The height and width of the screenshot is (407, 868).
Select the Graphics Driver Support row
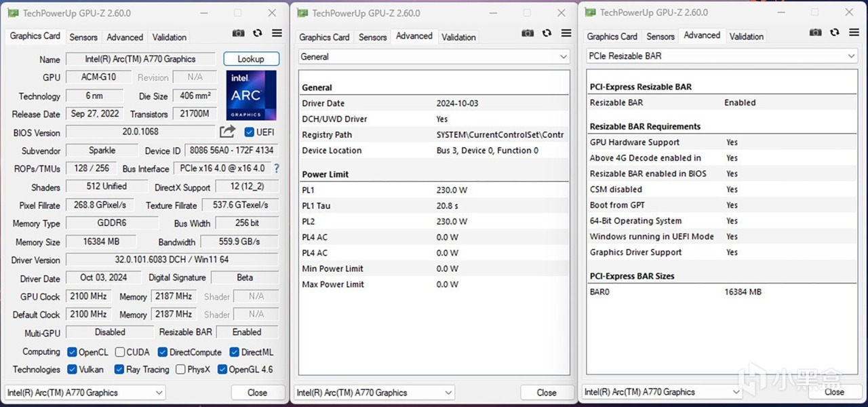(722, 252)
